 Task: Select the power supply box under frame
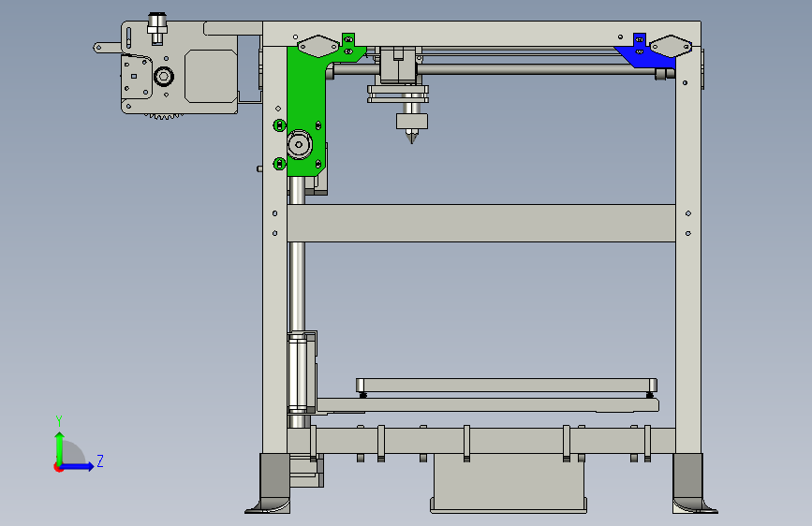coord(509,484)
